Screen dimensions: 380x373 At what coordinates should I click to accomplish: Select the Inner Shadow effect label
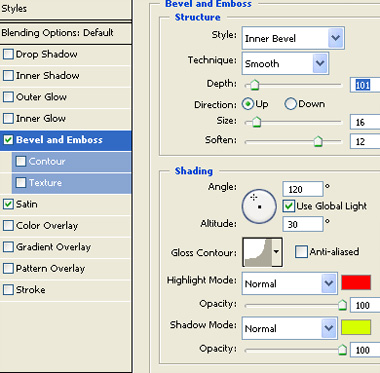pyautogui.click(x=48, y=75)
